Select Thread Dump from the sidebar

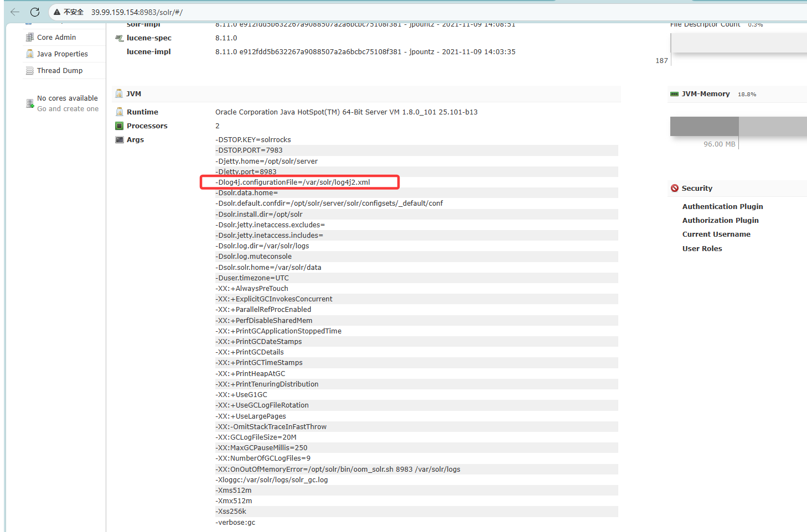point(60,70)
